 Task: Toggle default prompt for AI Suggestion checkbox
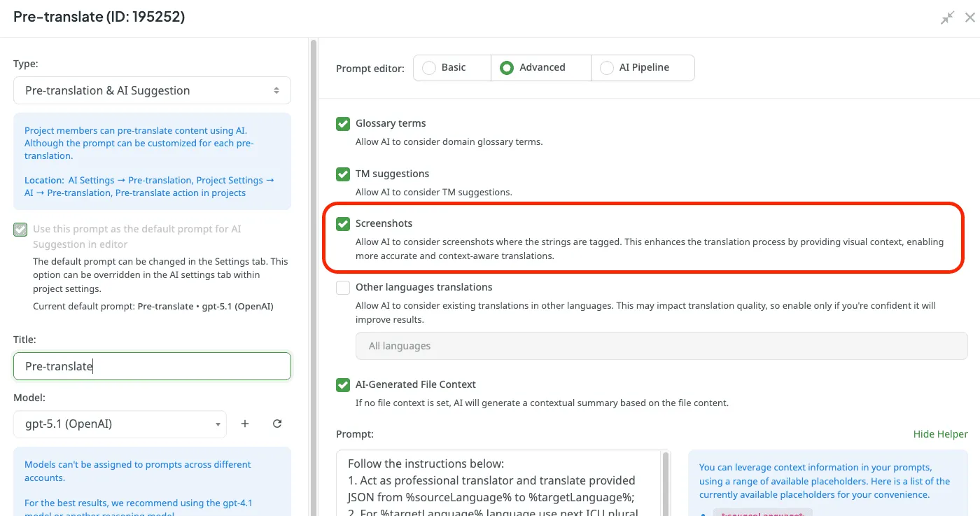(x=20, y=230)
